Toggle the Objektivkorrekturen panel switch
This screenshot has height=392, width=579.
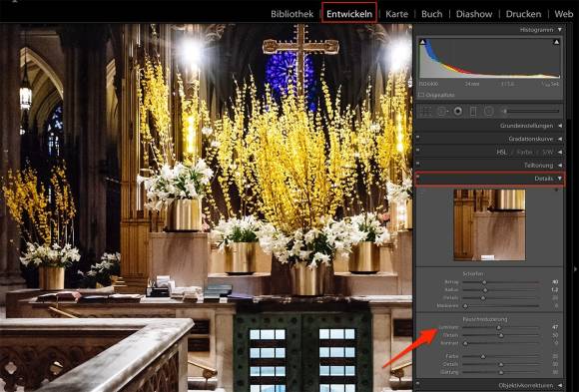[x=418, y=383]
